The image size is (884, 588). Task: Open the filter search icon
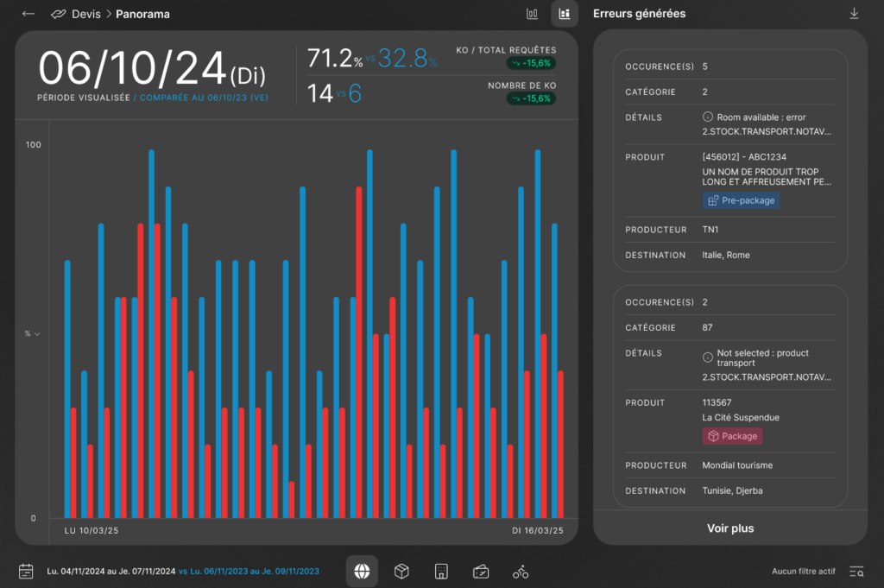(x=856, y=571)
